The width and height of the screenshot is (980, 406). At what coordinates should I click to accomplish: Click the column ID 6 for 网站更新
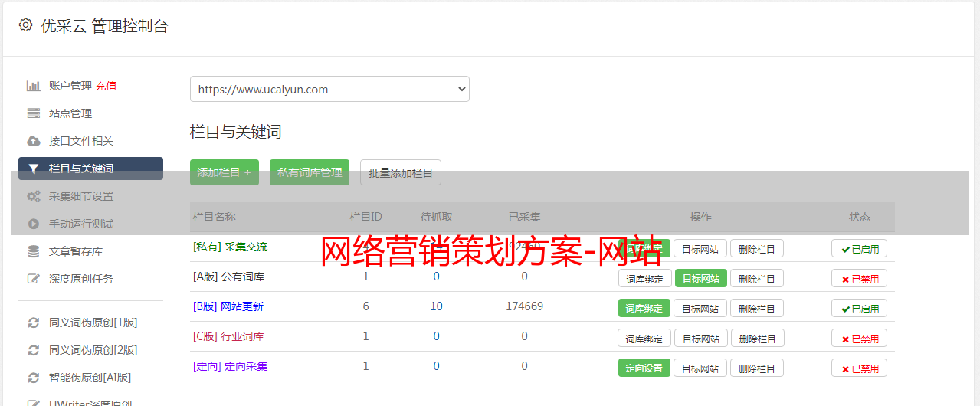pos(365,306)
